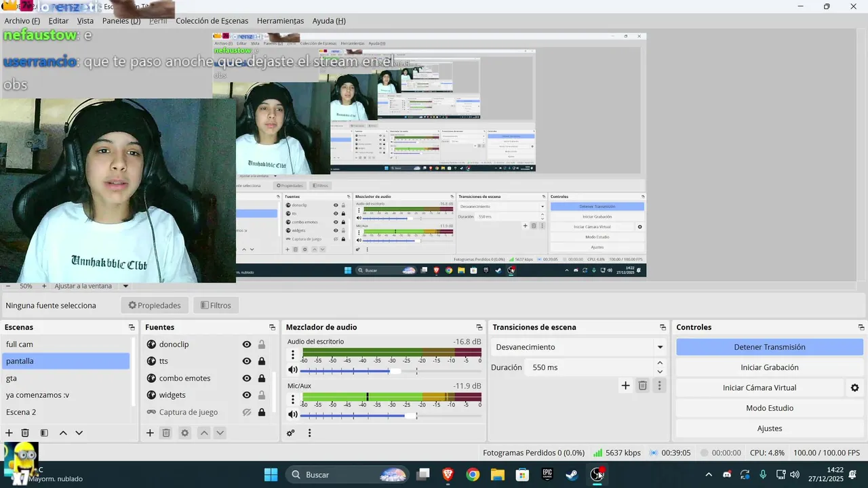Start virtual camera with Iniciar Cámara Virtual

coord(759,388)
